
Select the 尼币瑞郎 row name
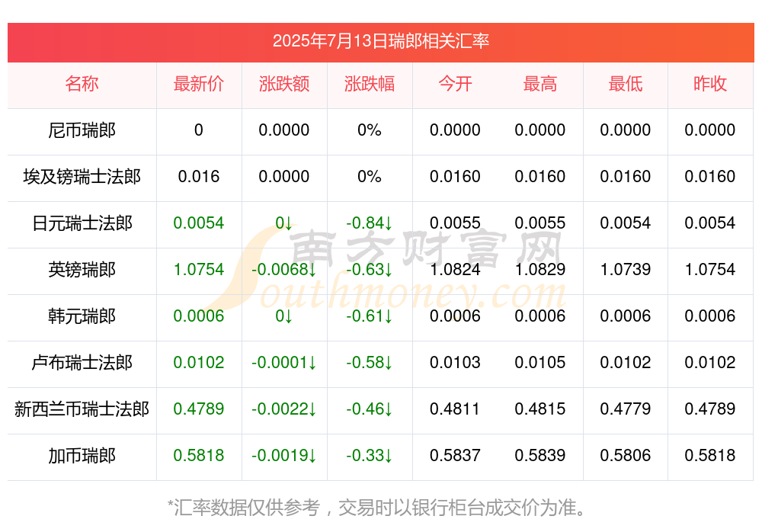(x=82, y=130)
